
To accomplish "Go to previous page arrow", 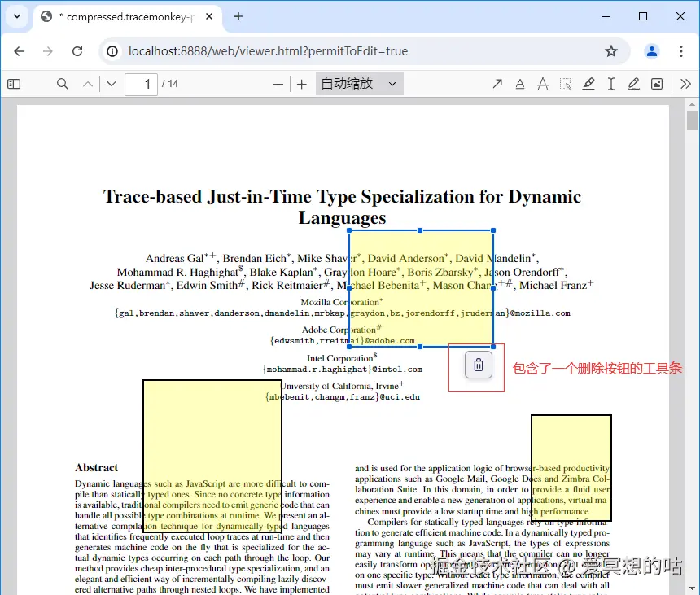I will point(88,84).
